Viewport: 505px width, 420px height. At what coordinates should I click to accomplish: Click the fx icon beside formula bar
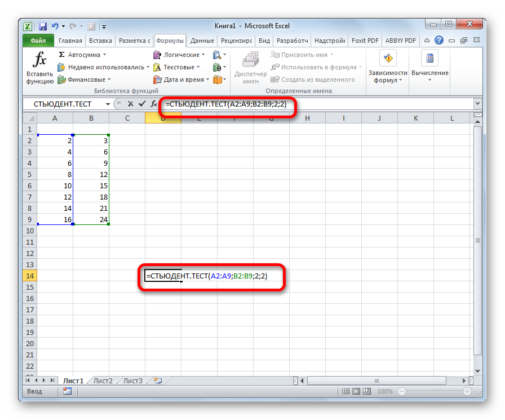pos(154,104)
